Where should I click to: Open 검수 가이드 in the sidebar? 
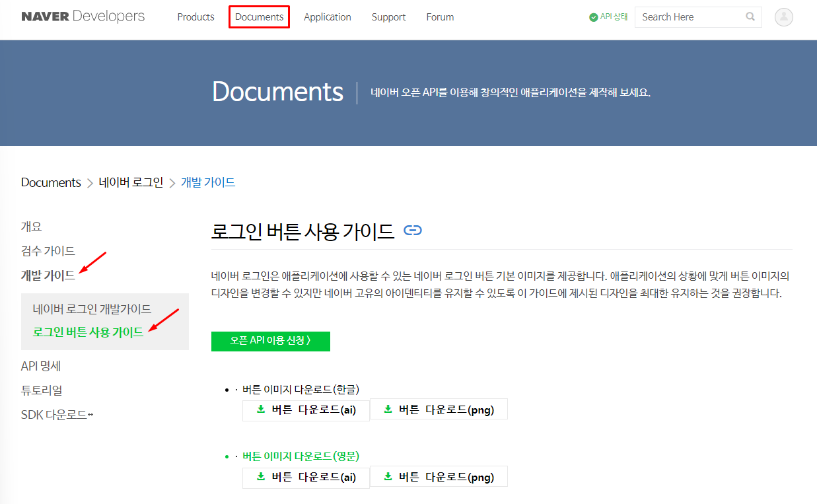(48, 251)
